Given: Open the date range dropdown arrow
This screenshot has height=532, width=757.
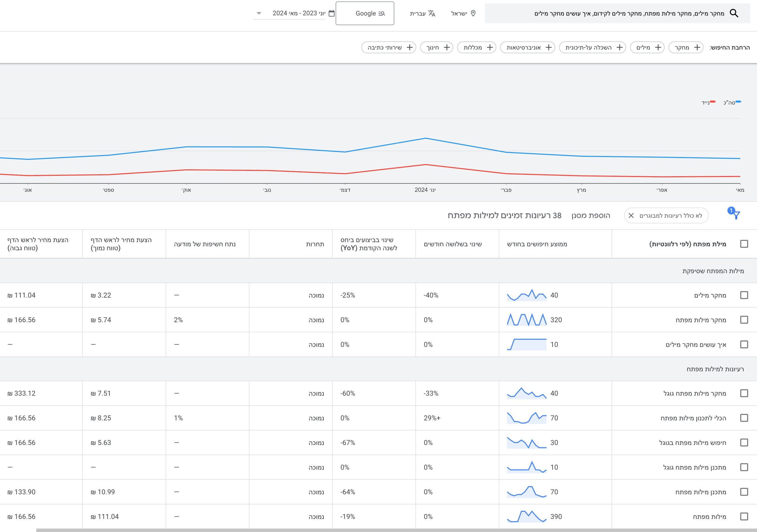Looking at the screenshot, I should coord(259,13).
